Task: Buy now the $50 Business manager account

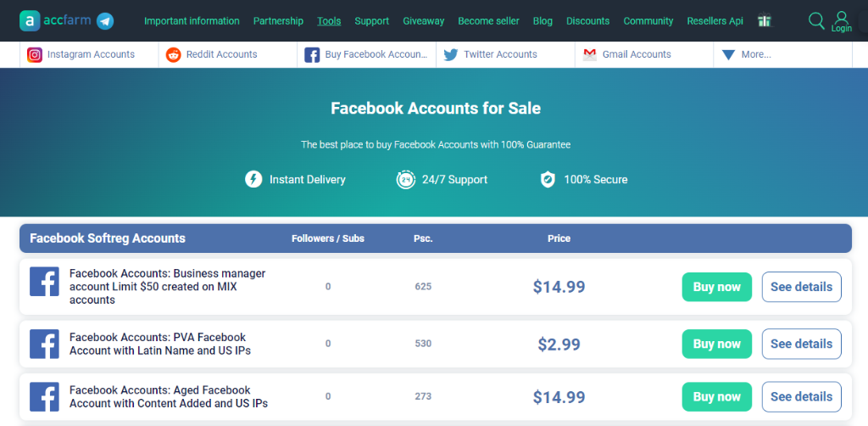Action: 717,287
